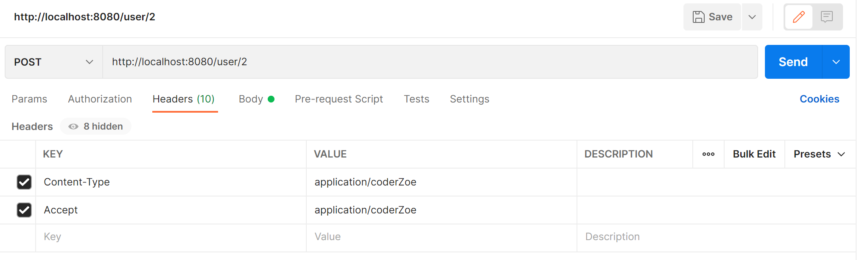This screenshot has height=260, width=868.
Task: Switch to the Authorization tab
Action: [100, 99]
